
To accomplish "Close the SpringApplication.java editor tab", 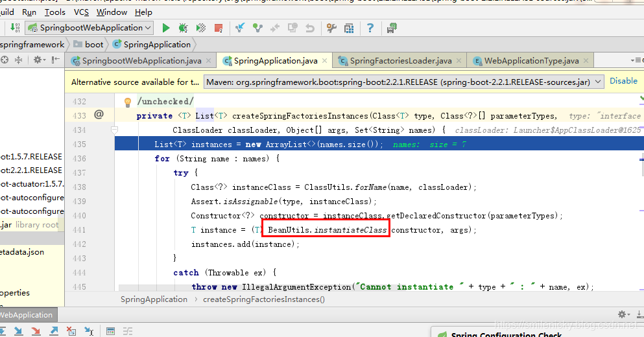I will (325, 61).
